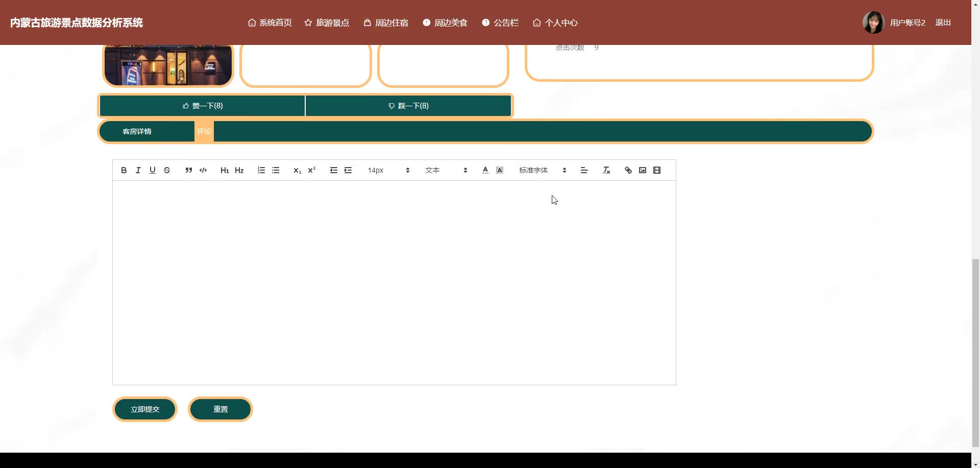Apply italic formatting in editor toolbar
Image resolution: width=980 pixels, height=468 pixels.
(x=138, y=170)
